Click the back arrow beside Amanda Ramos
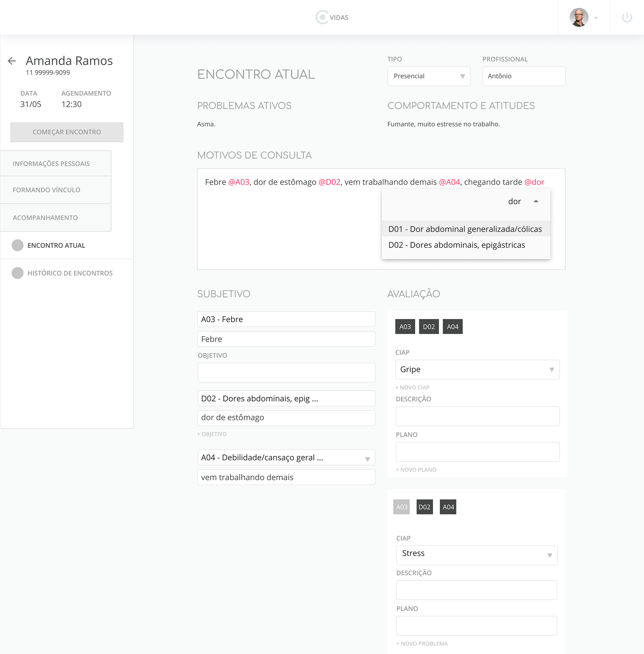Image resolution: width=644 pixels, height=654 pixels. click(12, 61)
